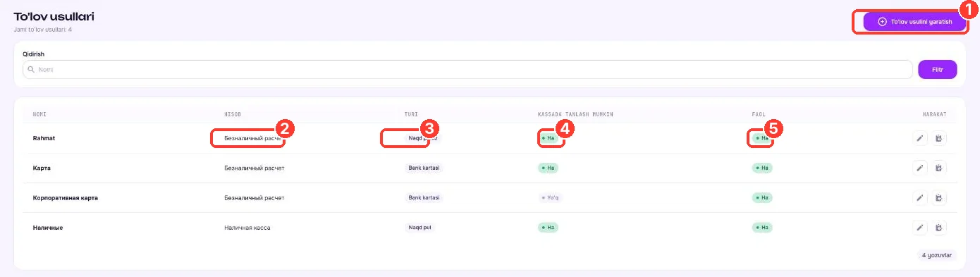
Task: Click the Faol Ha badge in the Наличные row
Action: pos(762,227)
